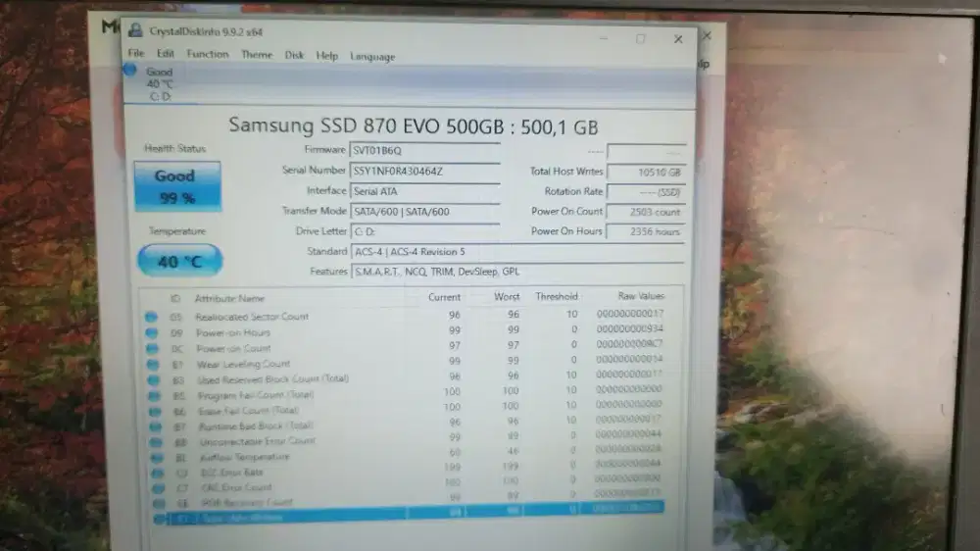
Task: Click the ID column header
Action: pos(175,299)
